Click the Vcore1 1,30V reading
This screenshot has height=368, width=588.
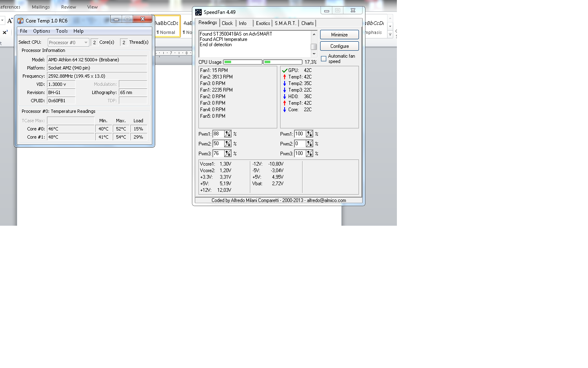pos(216,164)
